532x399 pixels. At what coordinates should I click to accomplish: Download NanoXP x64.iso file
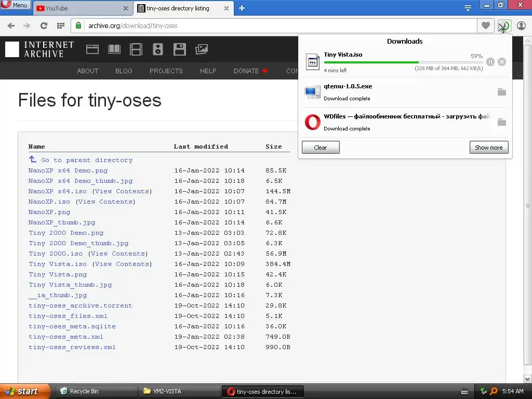[x=57, y=191]
